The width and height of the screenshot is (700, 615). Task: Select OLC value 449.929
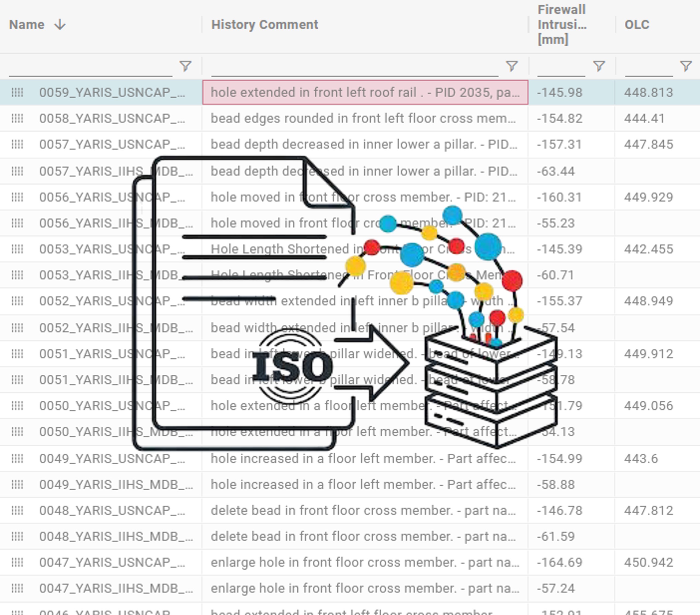click(x=649, y=197)
